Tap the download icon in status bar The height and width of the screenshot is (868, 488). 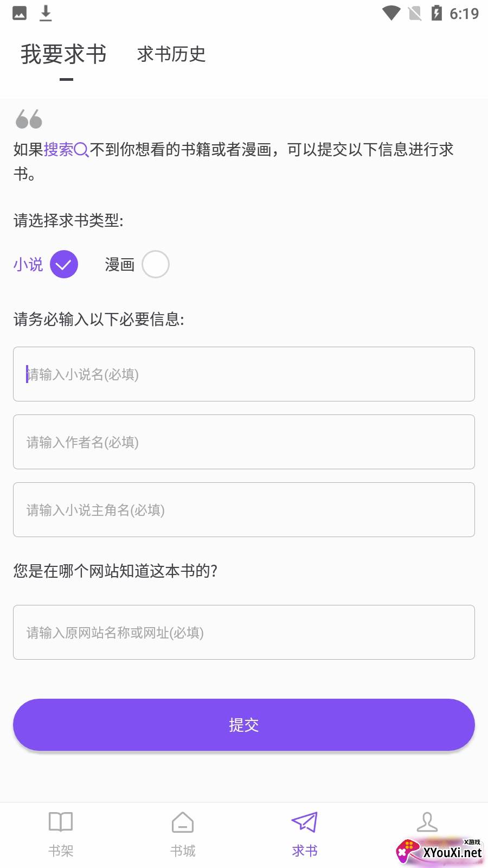tap(46, 13)
